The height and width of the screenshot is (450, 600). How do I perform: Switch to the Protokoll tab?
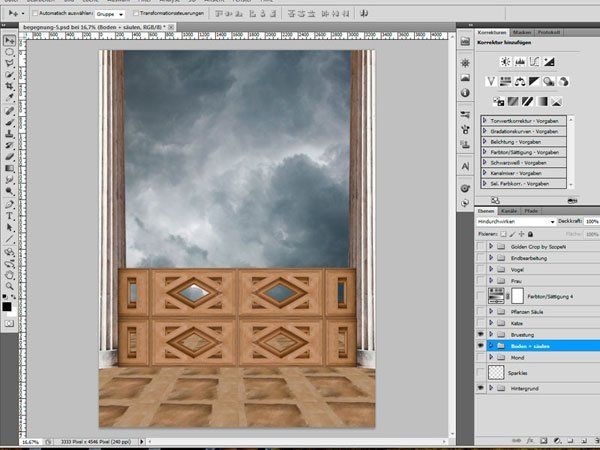[549, 33]
